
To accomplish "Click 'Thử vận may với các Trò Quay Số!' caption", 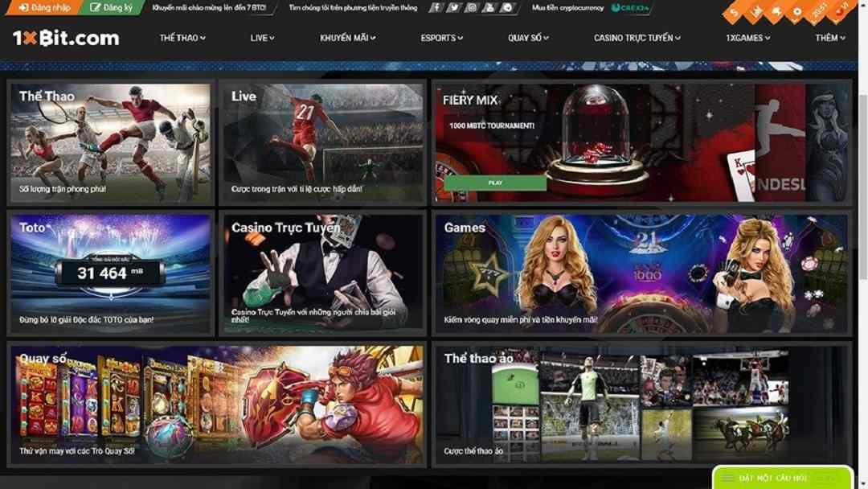I will pos(77,450).
